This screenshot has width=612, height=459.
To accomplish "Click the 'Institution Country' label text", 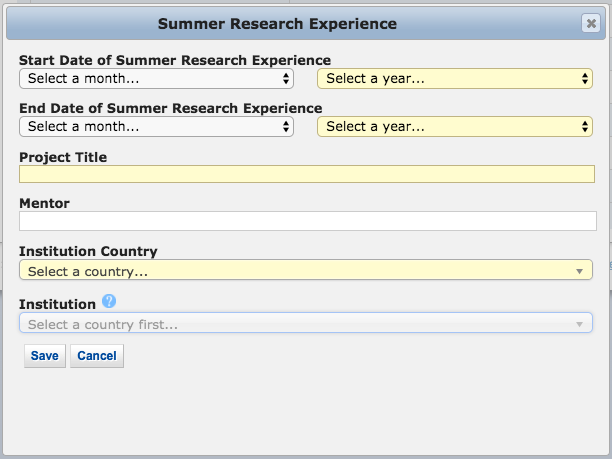I will point(88,252).
